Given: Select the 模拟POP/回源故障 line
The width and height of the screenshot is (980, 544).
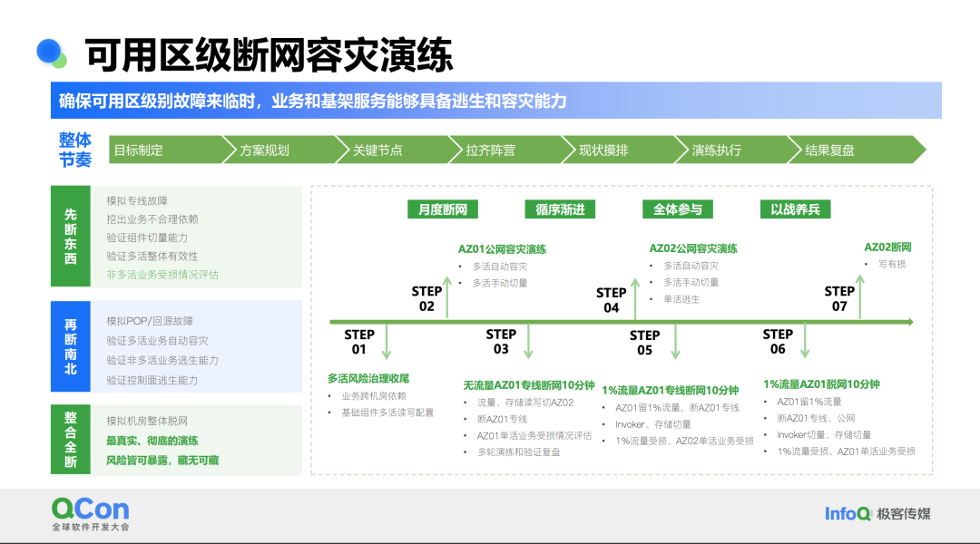Looking at the screenshot, I should tap(150, 321).
